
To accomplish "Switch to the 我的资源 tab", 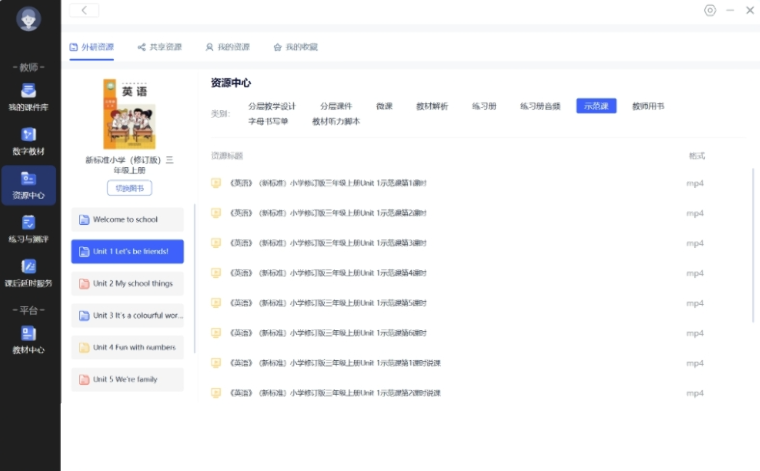I will [227, 47].
